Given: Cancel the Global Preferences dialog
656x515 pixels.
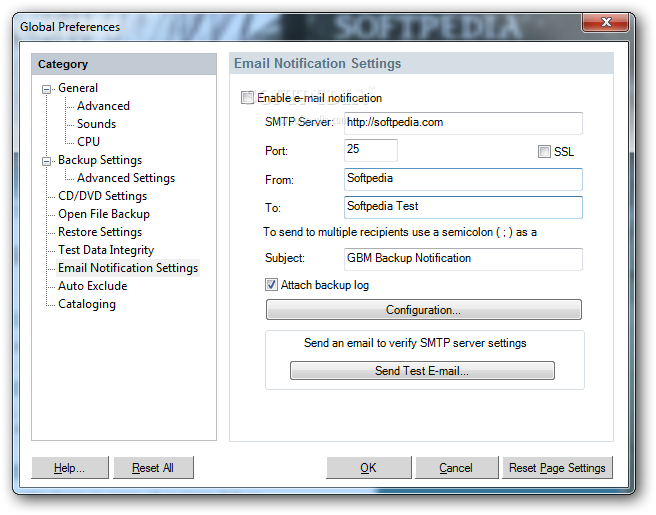Looking at the screenshot, I should 456,467.
